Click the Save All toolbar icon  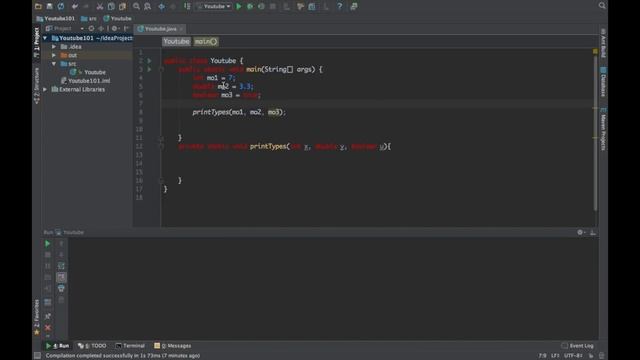click(x=49, y=6)
